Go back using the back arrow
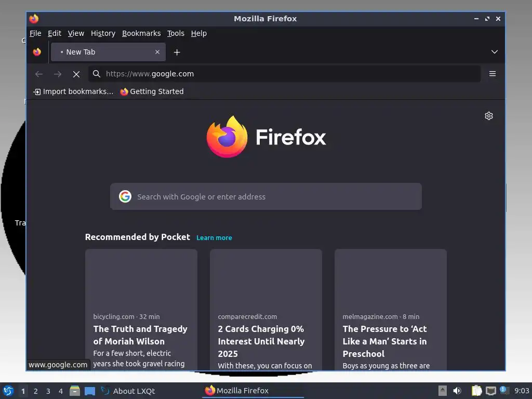Viewport: 532px width, 399px height. 39,74
